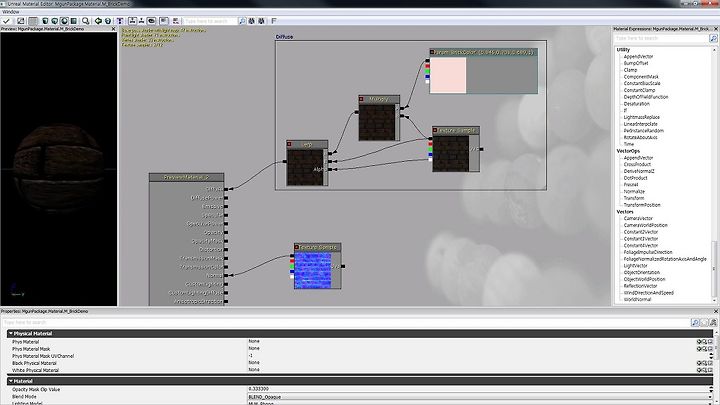Select plane preview primitive icon
The height and width of the screenshot is (405, 720).
tap(73, 21)
